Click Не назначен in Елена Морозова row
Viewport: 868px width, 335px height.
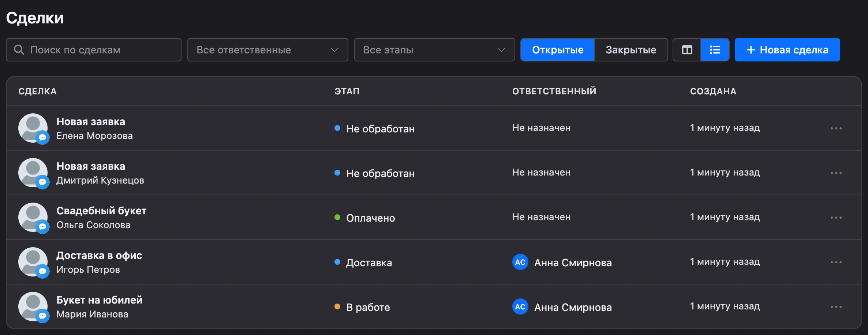(x=541, y=128)
